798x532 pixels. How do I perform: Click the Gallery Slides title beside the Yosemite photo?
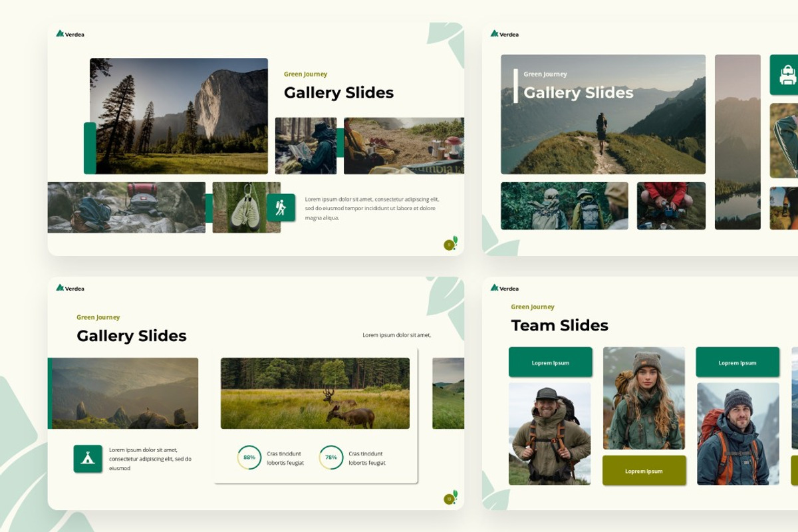click(338, 92)
